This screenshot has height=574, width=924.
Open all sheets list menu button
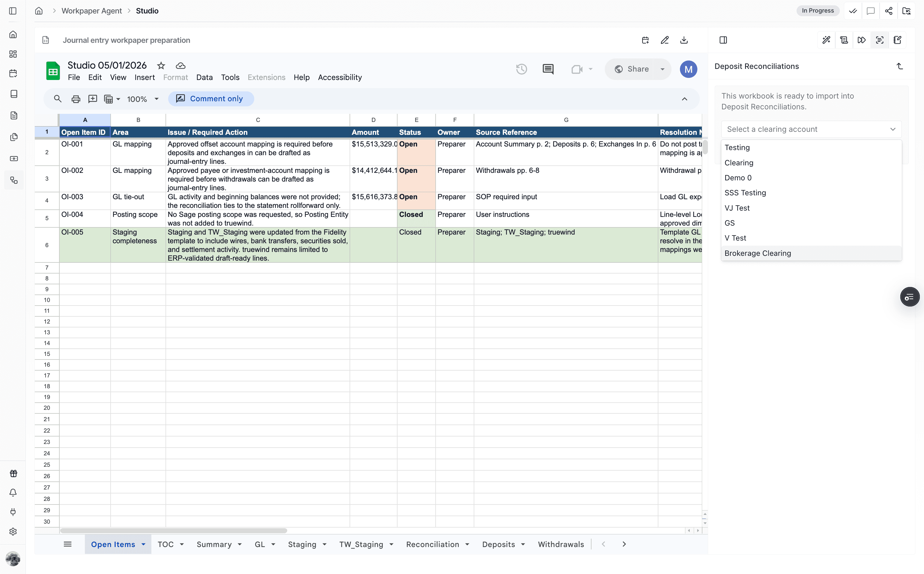click(68, 544)
